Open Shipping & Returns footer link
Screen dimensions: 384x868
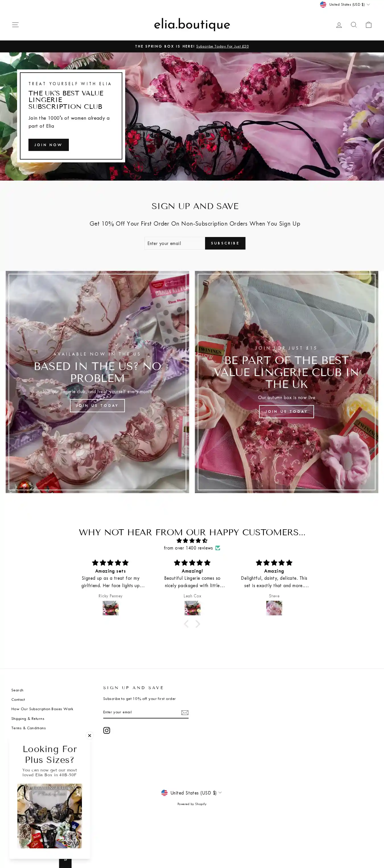(x=28, y=718)
